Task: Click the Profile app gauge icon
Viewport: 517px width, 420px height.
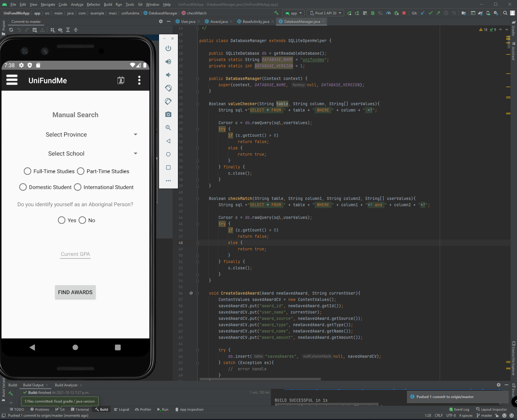Action: (388, 13)
